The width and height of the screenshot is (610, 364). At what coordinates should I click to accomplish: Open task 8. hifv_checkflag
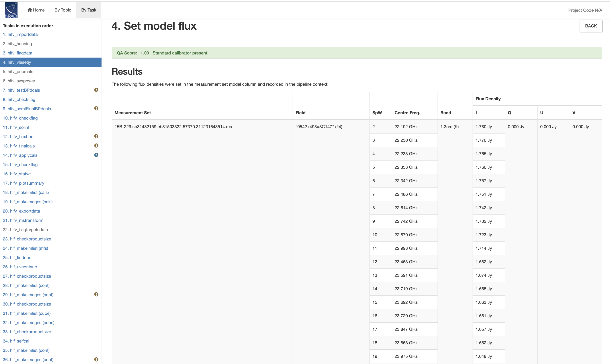[x=19, y=100]
